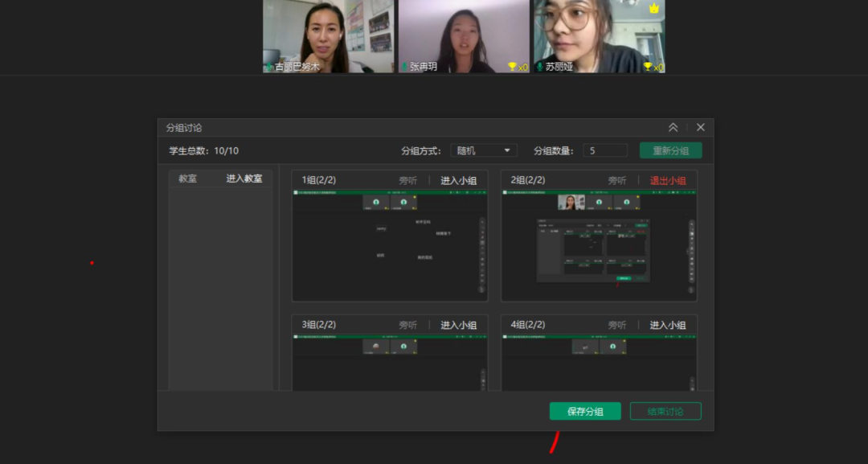This screenshot has width=868, height=464.
Task: Click trophy icon on 张冉玥's video tile
Action: (x=512, y=67)
